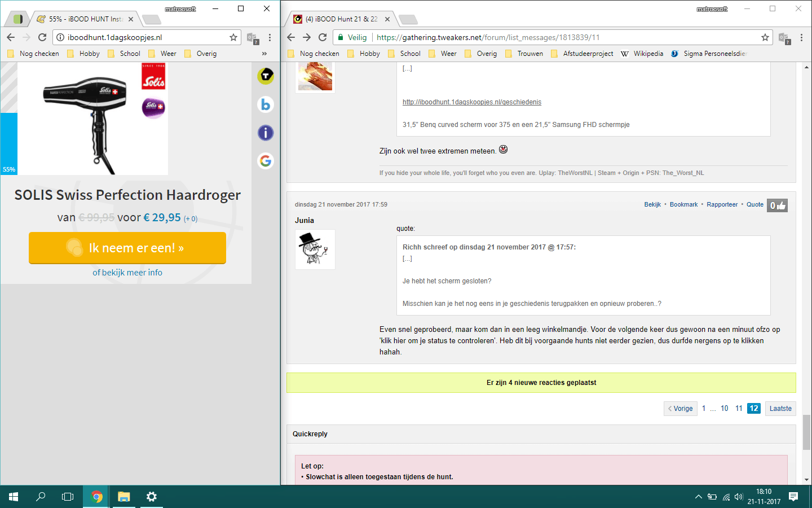Select current page 12

pyautogui.click(x=754, y=409)
